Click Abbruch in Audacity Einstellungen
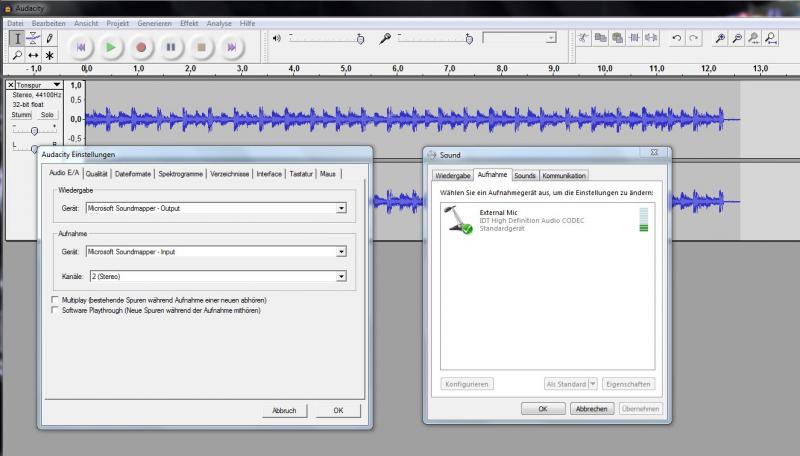Image resolution: width=800 pixels, height=456 pixels. coord(283,410)
